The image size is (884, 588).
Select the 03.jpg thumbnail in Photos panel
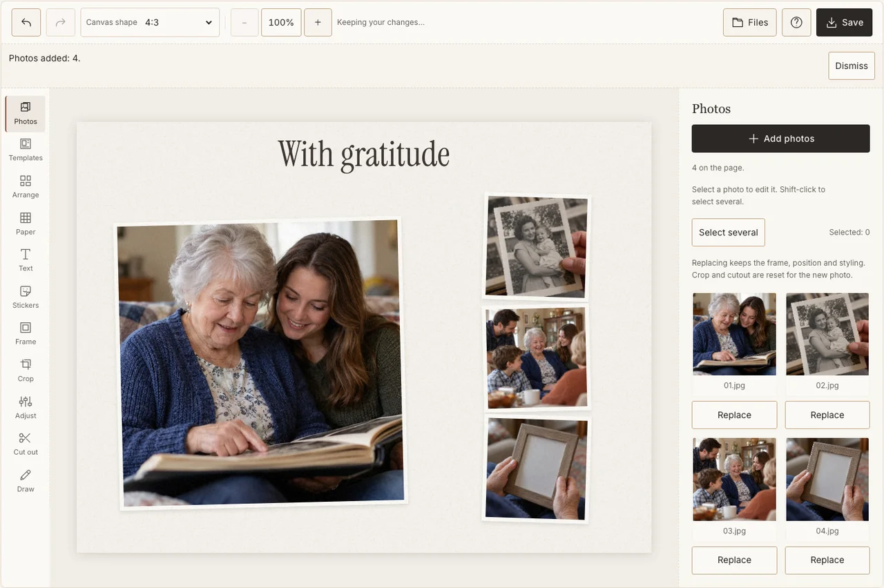(x=734, y=479)
